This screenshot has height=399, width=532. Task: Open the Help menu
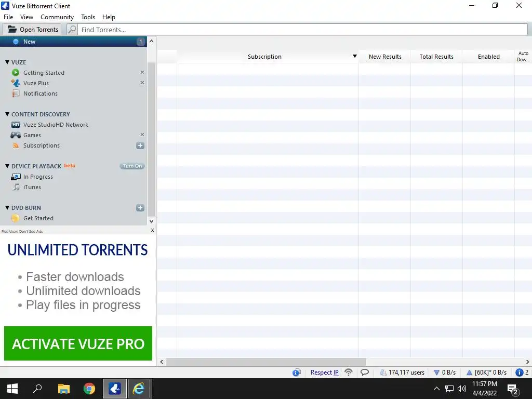pyautogui.click(x=109, y=17)
